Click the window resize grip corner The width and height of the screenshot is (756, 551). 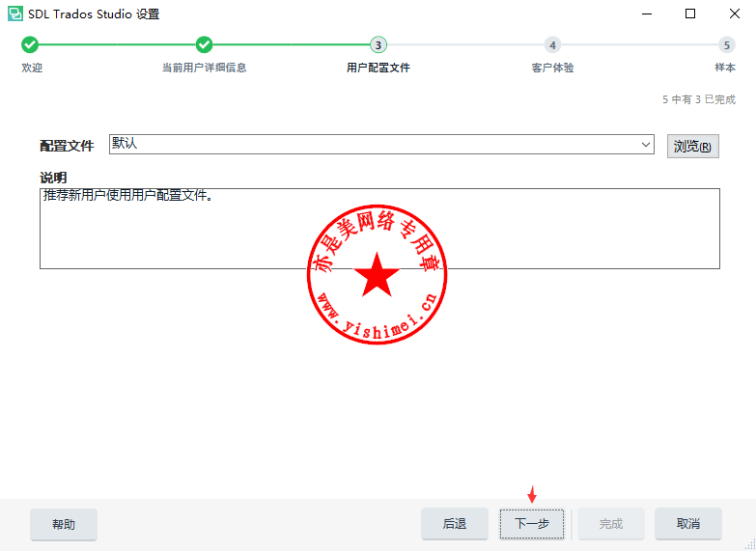coord(750,545)
